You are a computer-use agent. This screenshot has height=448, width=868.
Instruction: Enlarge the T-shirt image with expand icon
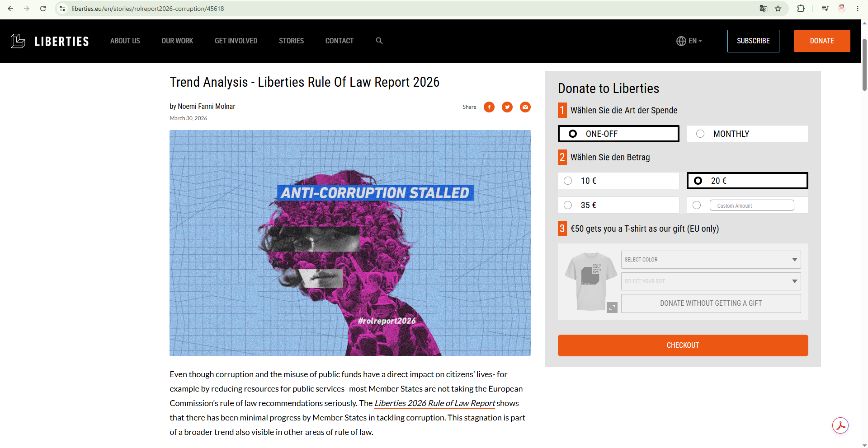[612, 308]
